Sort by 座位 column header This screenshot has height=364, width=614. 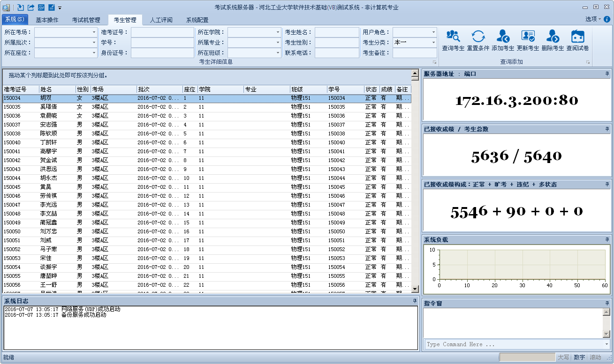(190, 89)
